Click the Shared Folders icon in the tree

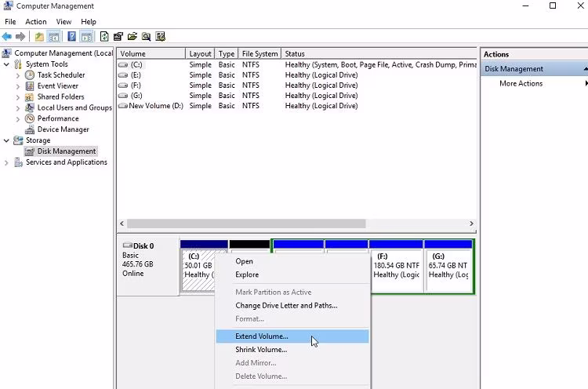click(x=30, y=96)
